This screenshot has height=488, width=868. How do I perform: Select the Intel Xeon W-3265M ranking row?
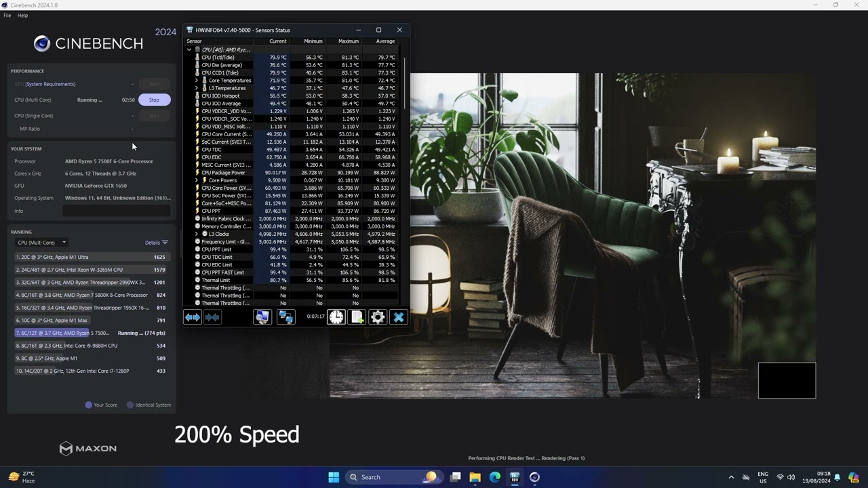92,270
